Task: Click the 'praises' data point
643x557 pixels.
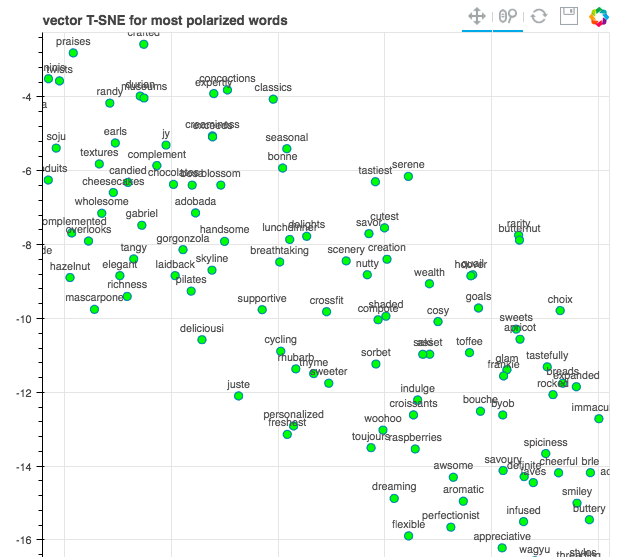Action: [73, 52]
